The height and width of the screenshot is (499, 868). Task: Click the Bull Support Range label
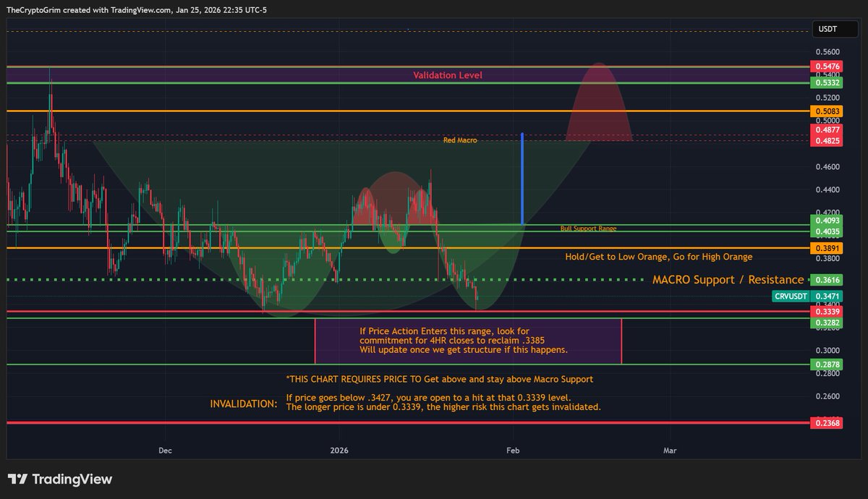click(x=588, y=229)
